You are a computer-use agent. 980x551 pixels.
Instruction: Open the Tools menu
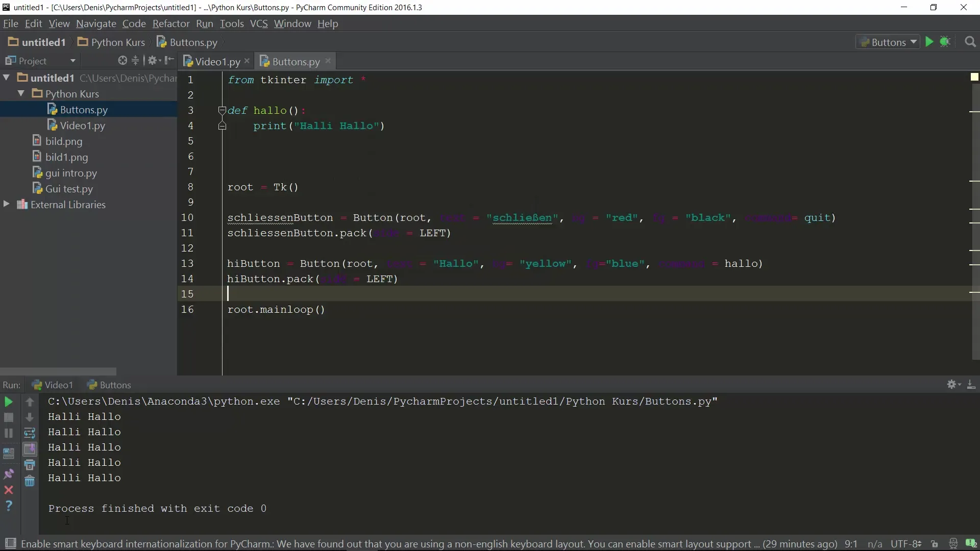tap(232, 23)
